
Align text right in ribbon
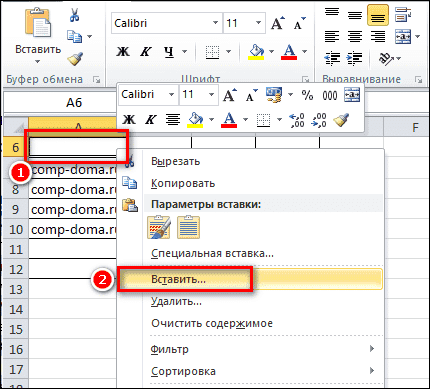coord(378,36)
